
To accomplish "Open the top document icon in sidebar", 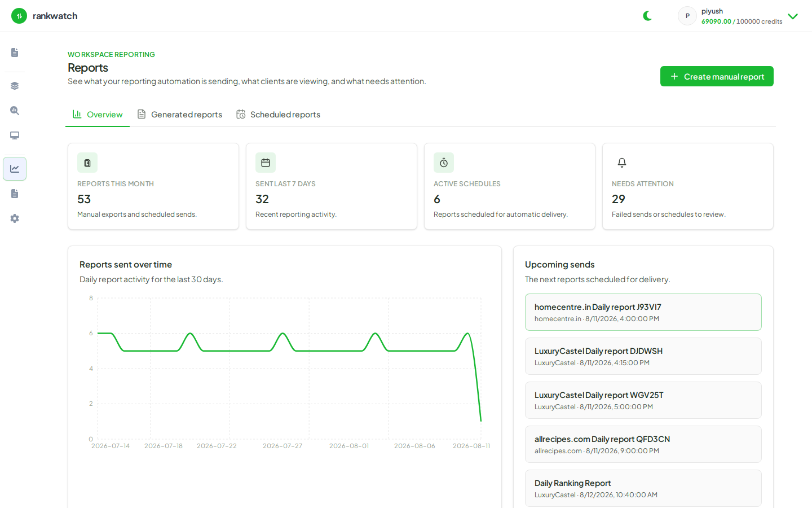I will pos(15,52).
